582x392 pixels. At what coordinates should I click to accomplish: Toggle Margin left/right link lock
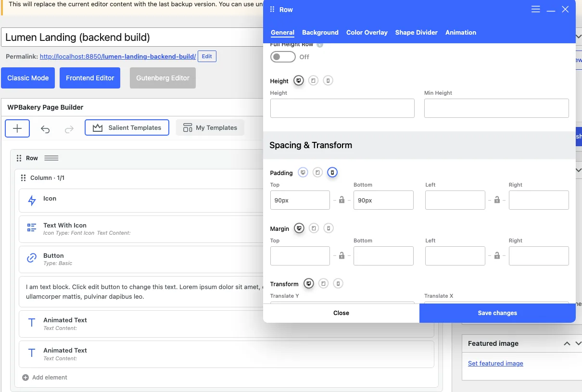[497, 255]
